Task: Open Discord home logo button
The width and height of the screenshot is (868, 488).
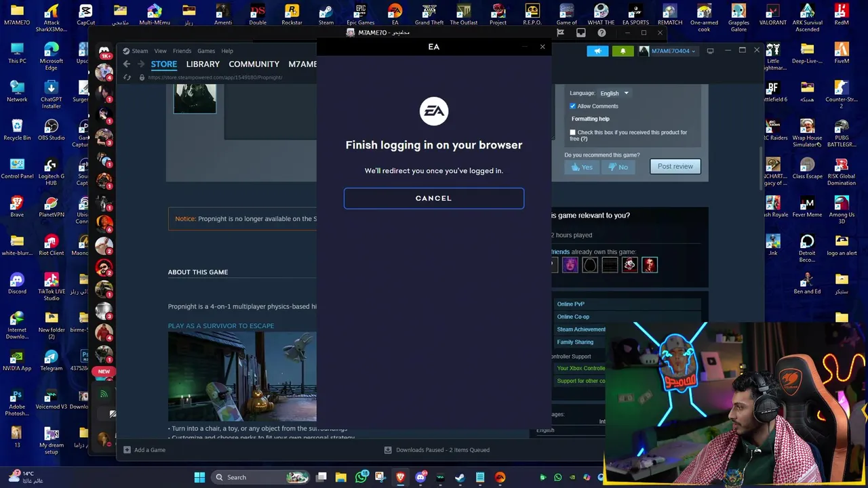Action: click(x=104, y=52)
